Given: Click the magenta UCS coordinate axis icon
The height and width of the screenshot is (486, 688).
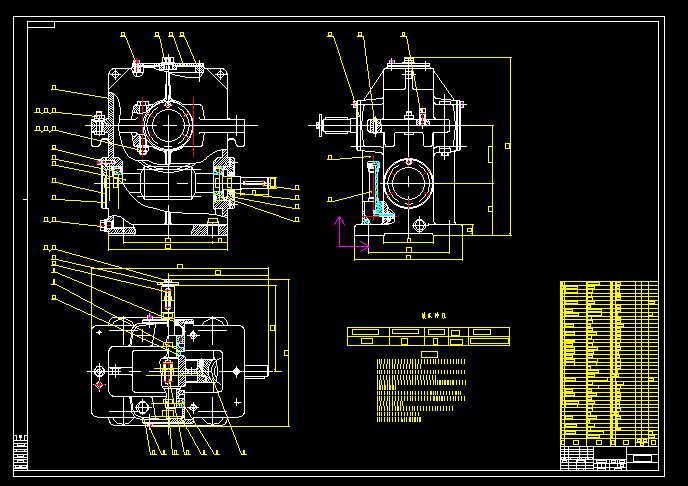Looking at the screenshot, I should coord(345,238).
